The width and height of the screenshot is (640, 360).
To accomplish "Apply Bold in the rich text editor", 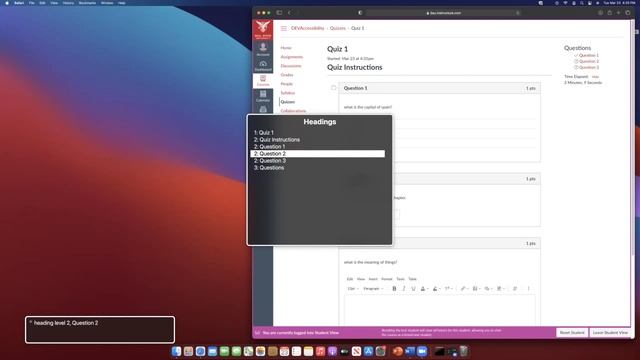I will [x=394, y=289].
